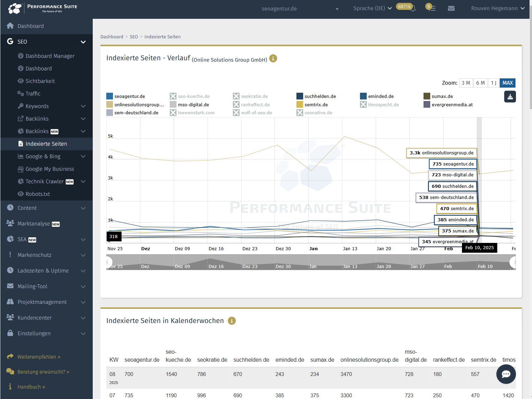Click the Google My Business store icon
Screen dimensions: 532x399
(x=21, y=169)
